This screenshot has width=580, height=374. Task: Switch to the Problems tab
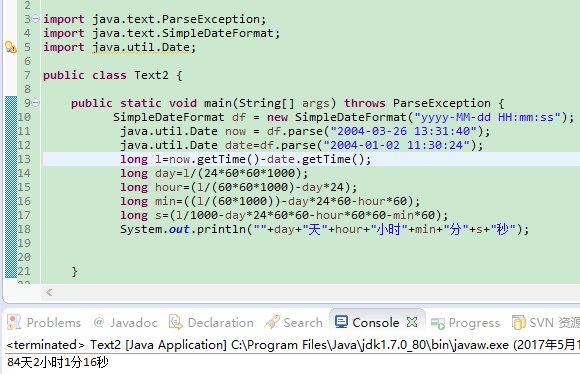(44, 322)
